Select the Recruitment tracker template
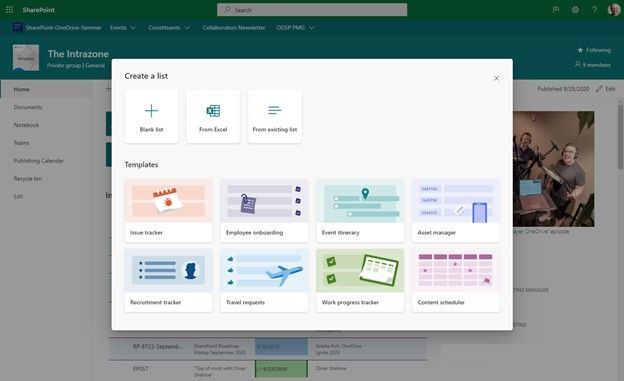624x381 pixels. (168, 281)
